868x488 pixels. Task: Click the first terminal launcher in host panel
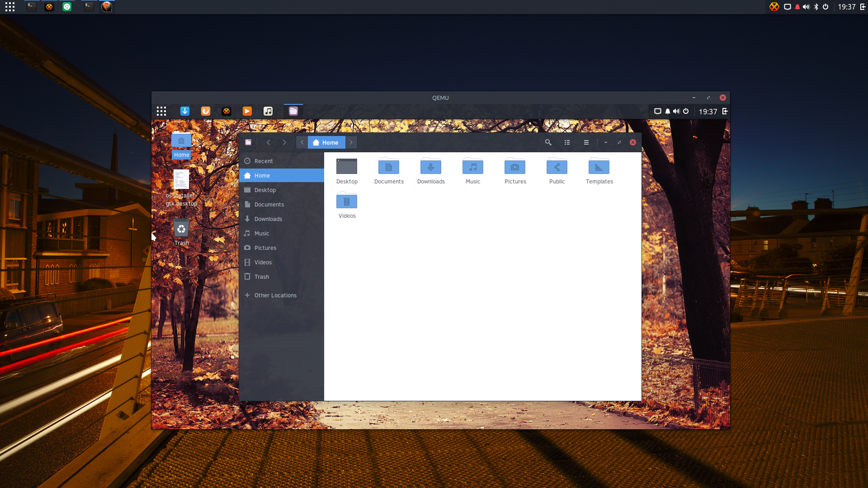(x=31, y=7)
